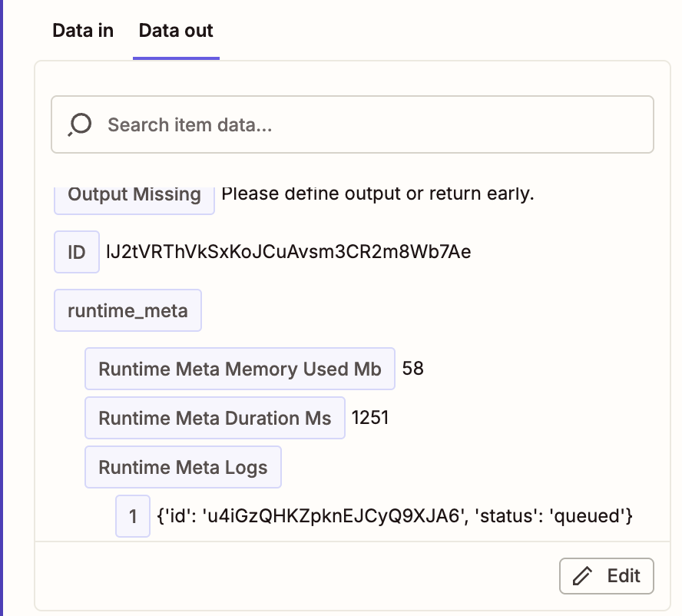Click log entry index 1 label
Image resolution: width=682 pixels, height=616 pixels.
[x=133, y=516]
